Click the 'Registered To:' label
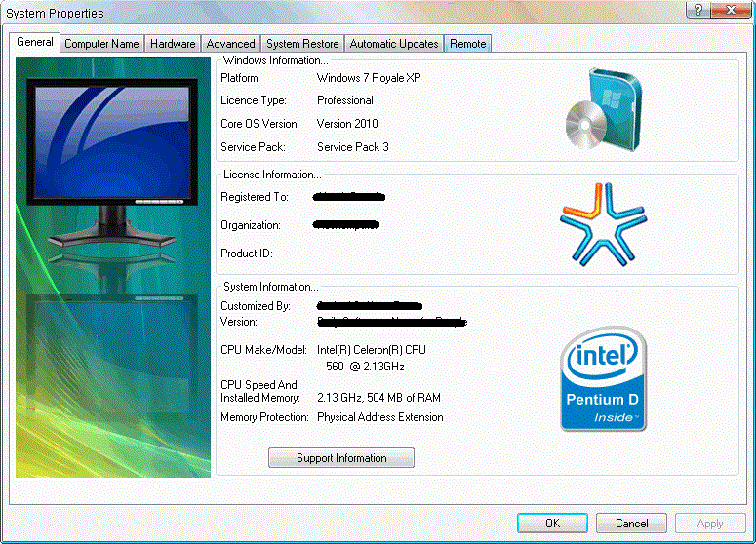The height and width of the screenshot is (544, 756). point(255,197)
